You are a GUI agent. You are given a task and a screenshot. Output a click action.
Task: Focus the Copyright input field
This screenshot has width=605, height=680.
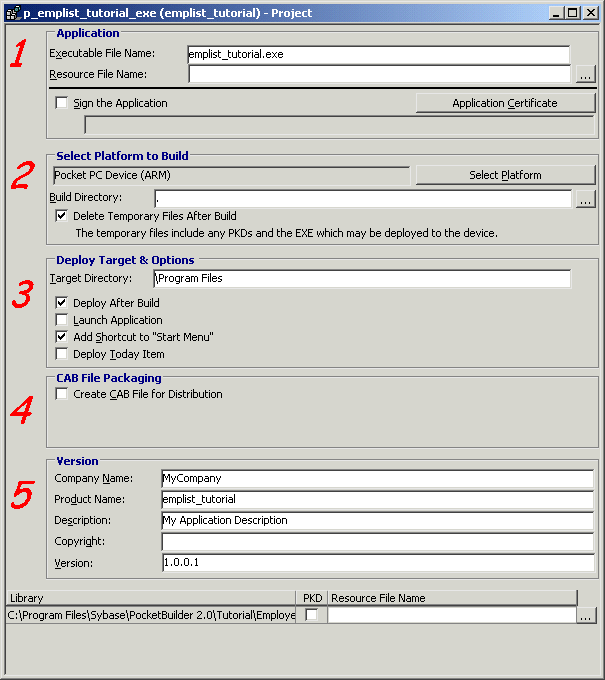pos(377,542)
